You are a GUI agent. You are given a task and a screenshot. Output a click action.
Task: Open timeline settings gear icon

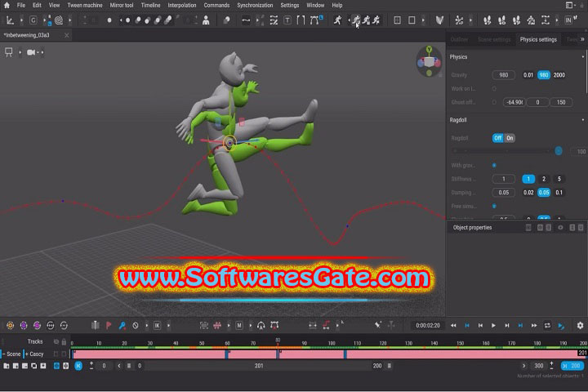point(580,325)
